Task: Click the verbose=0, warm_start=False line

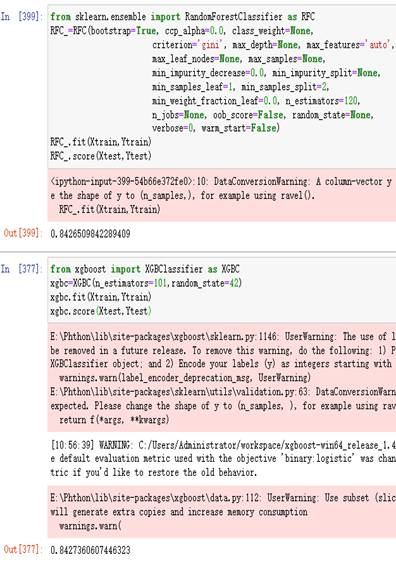Action: coord(216,128)
